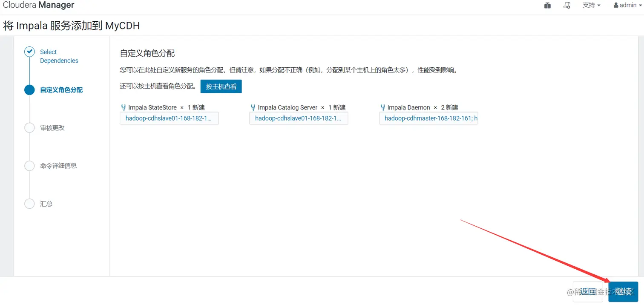Image resolution: width=644 pixels, height=305 pixels.
Task: Open the running commands icon in header
Action: [x=566, y=6]
